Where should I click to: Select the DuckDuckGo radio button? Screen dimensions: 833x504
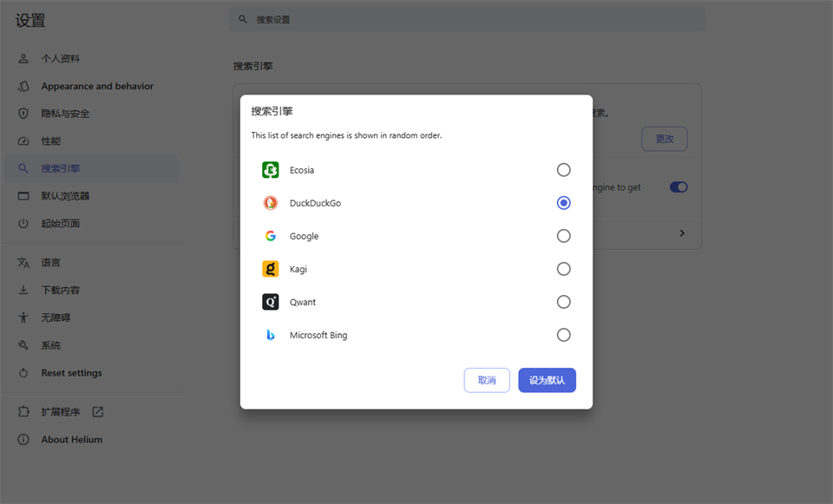tap(563, 202)
